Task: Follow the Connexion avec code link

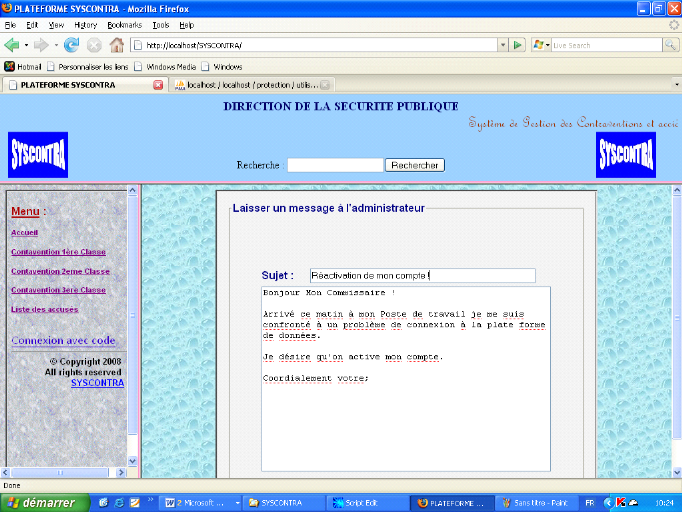Action: (70, 341)
